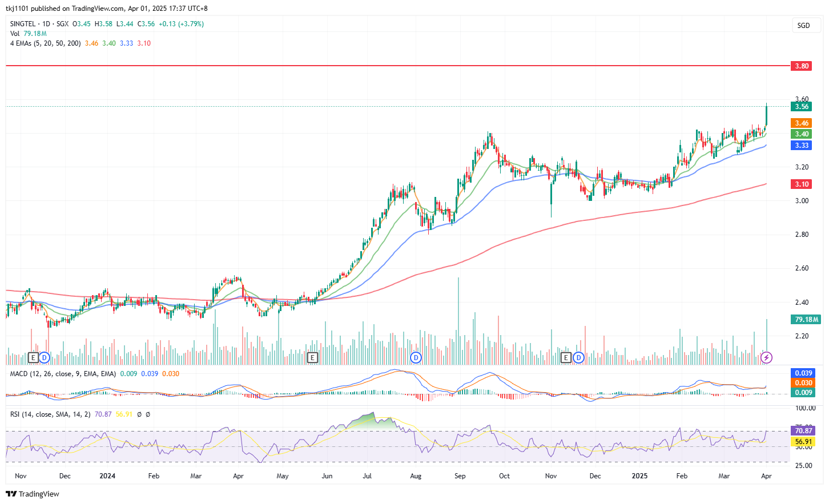The height and width of the screenshot is (504, 829).
Task: Click the 100.00 tick on the RSI axis
Action: 806,408
